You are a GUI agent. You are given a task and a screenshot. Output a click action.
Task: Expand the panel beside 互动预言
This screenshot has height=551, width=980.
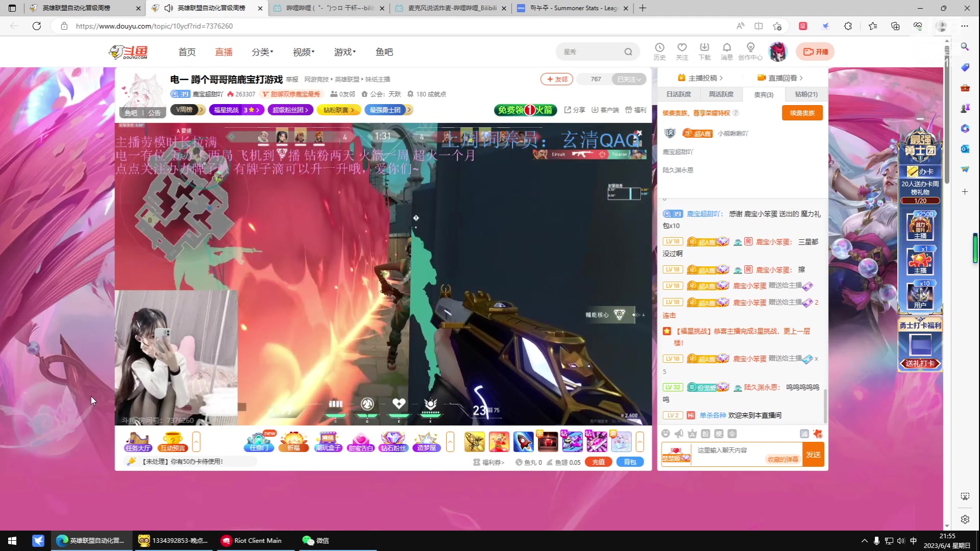pyautogui.click(x=196, y=442)
